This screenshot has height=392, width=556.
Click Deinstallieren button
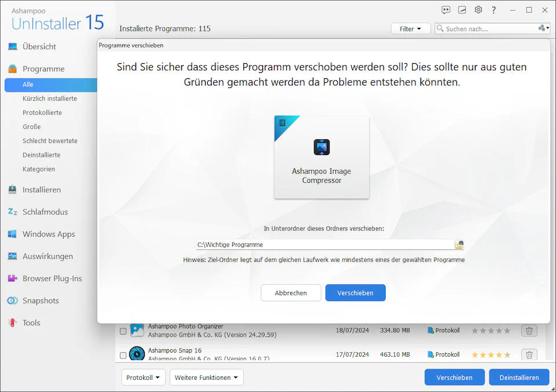tap(519, 378)
